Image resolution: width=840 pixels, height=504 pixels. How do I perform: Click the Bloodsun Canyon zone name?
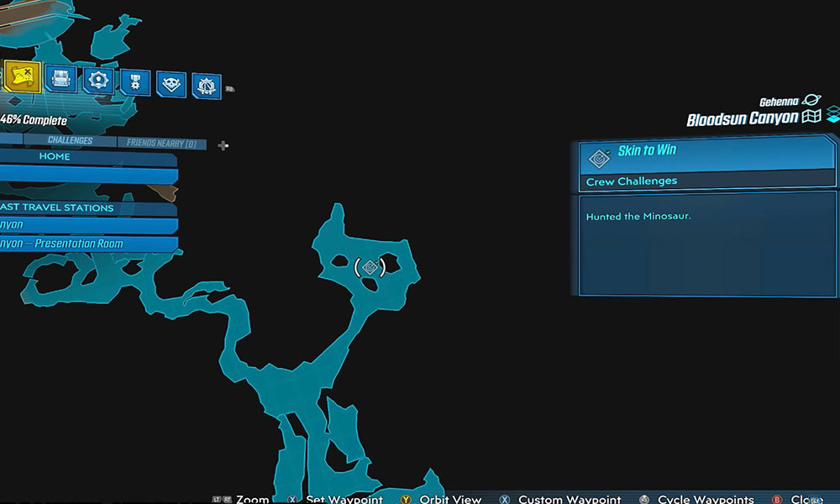tap(743, 119)
